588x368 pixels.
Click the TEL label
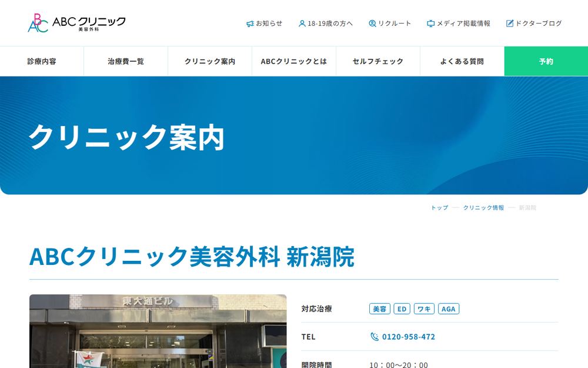(x=308, y=337)
